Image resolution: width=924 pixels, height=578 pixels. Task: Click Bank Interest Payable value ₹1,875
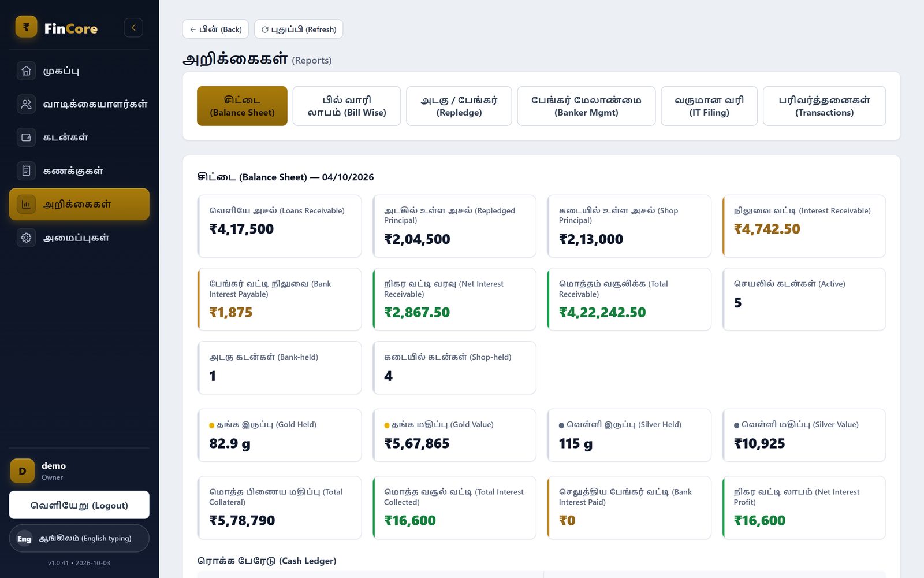[231, 313]
